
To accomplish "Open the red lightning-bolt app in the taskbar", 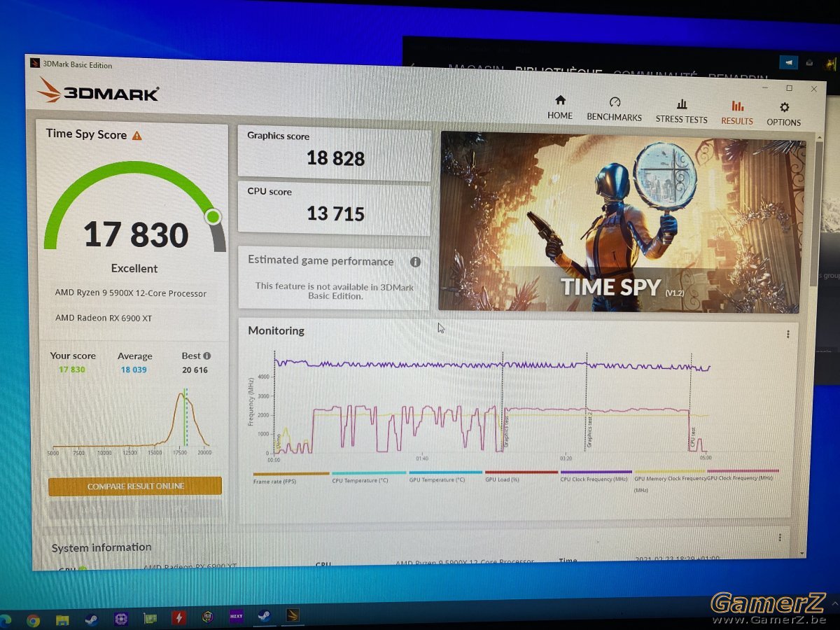I will pyautogui.click(x=178, y=618).
